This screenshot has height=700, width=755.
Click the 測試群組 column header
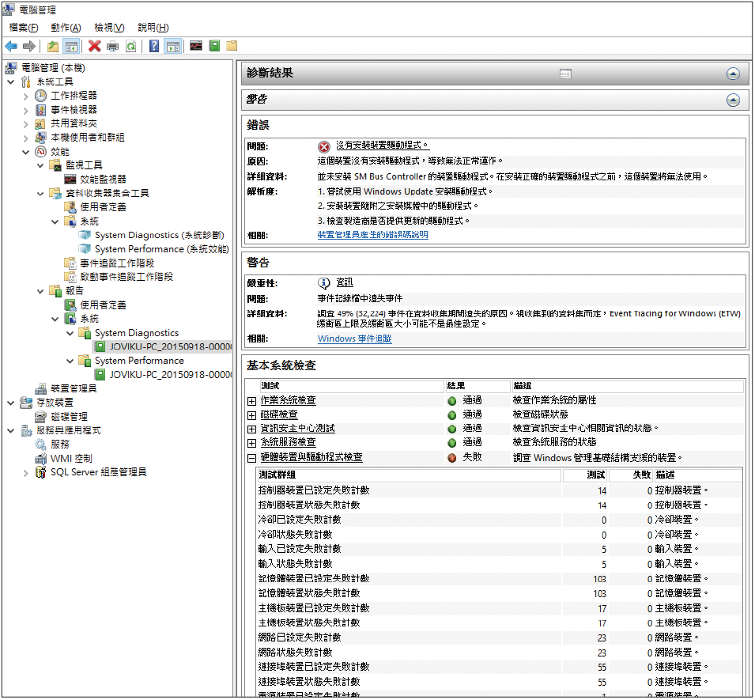point(410,475)
